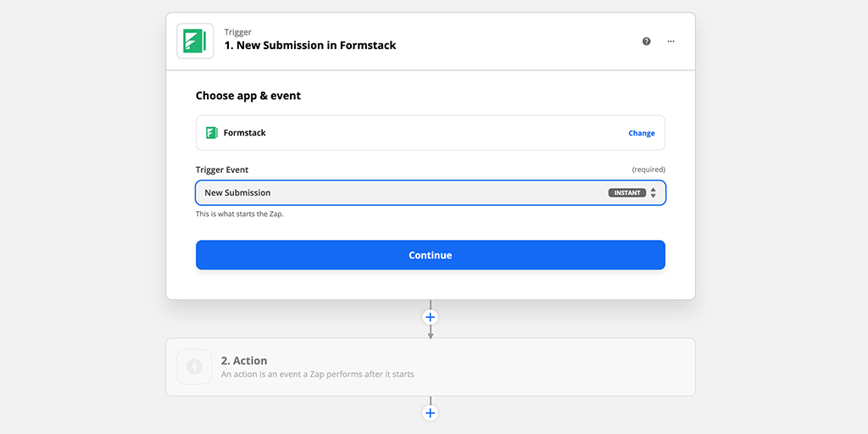Click the '1. New Submission in Formstack' title

[x=310, y=46]
